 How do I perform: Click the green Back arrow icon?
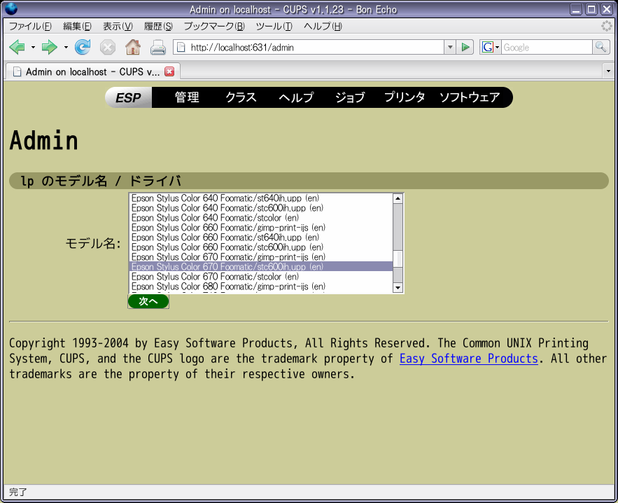17,47
